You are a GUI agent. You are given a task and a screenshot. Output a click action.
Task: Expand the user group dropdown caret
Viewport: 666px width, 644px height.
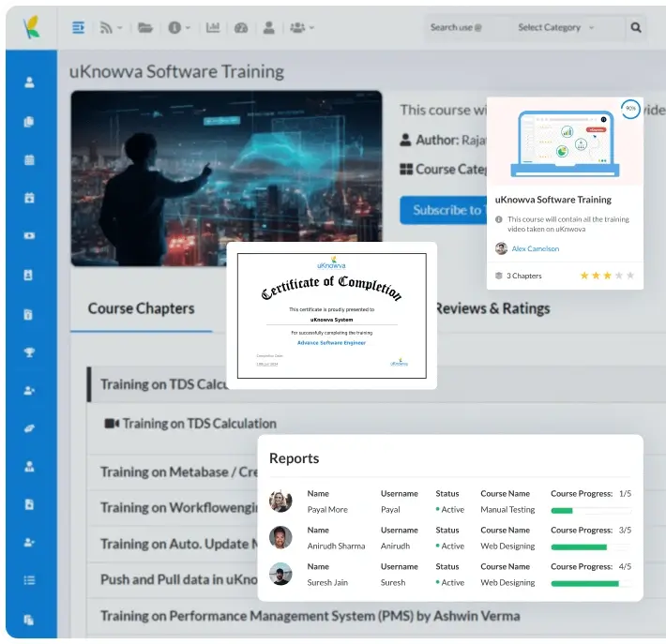point(311,28)
